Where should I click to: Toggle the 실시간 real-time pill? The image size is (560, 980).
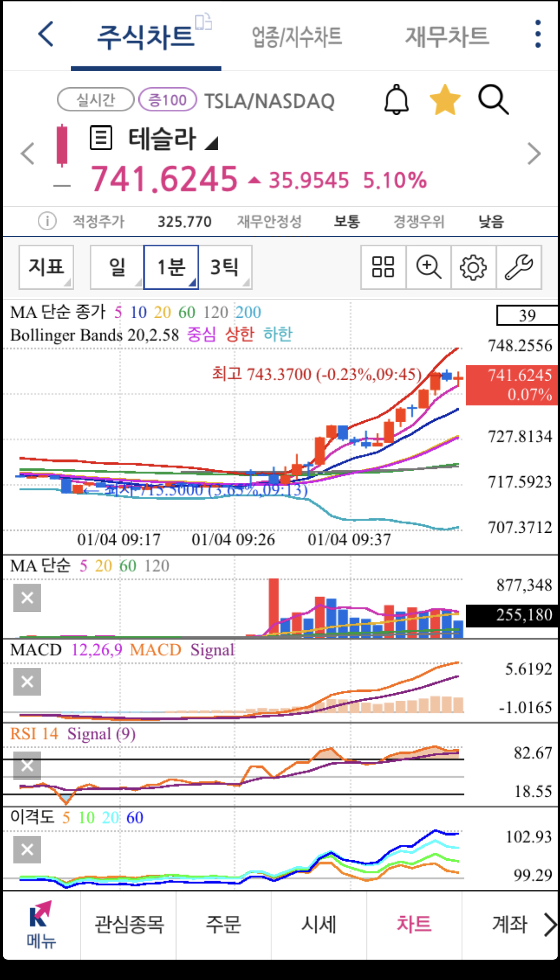tap(96, 99)
